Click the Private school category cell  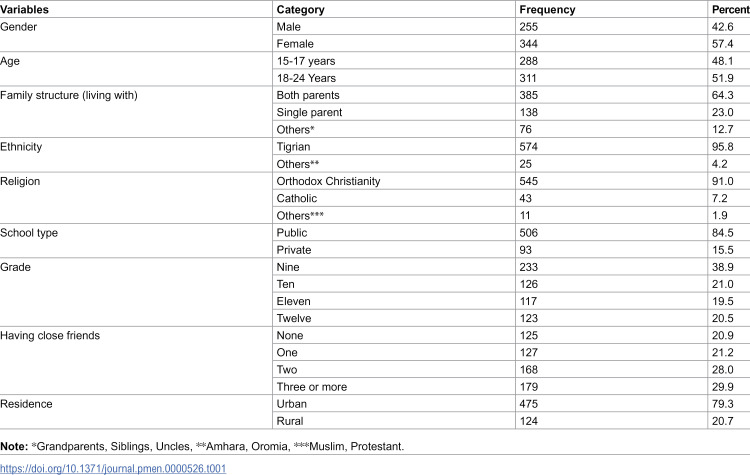pyautogui.click(x=294, y=250)
